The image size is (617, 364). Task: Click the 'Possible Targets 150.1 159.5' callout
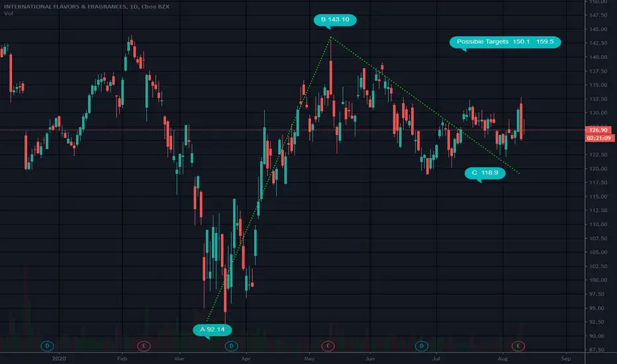505,42
